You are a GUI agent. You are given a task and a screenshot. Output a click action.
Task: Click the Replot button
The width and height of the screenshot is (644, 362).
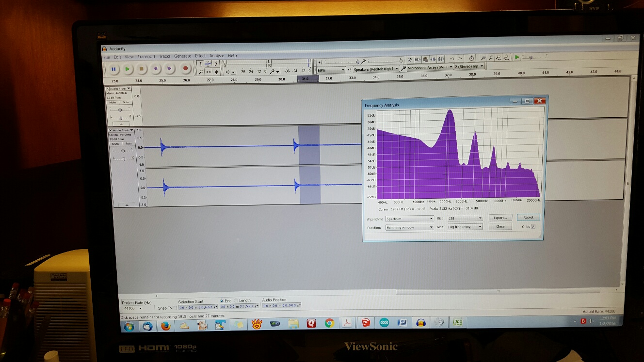tap(528, 217)
